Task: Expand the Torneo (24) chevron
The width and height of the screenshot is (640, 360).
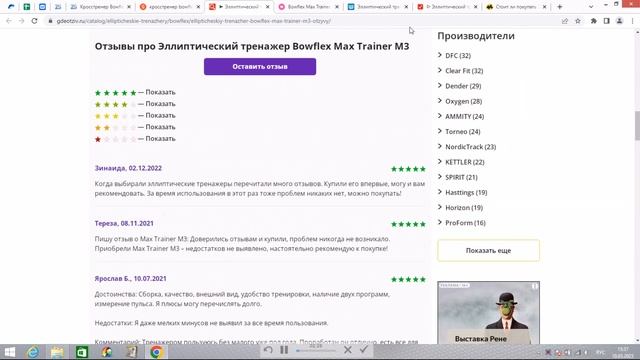Action: click(440, 131)
